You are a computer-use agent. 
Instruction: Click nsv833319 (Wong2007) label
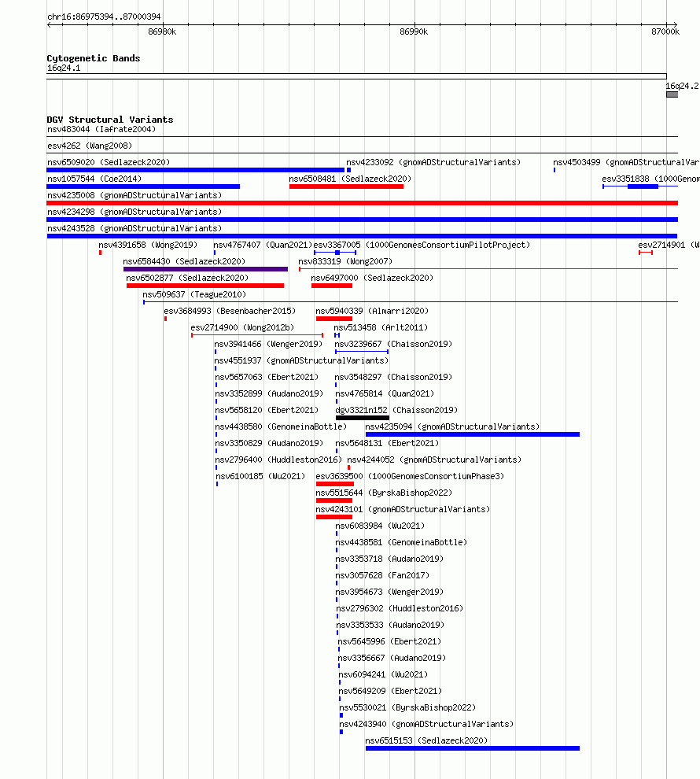(345, 260)
